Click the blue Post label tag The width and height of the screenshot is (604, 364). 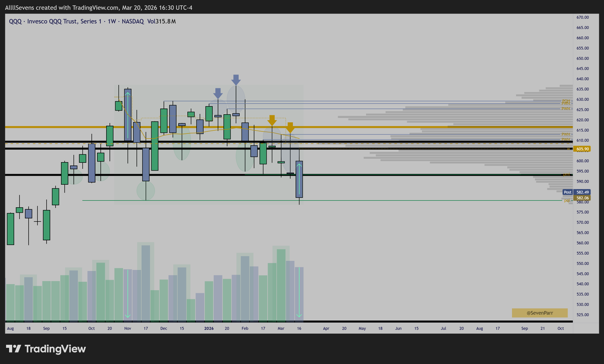click(567, 192)
